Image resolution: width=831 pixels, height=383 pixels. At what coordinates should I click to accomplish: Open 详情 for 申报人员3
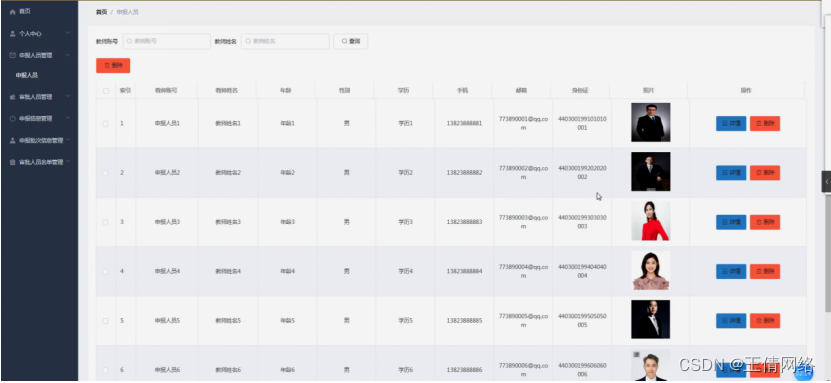pos(731,222)
